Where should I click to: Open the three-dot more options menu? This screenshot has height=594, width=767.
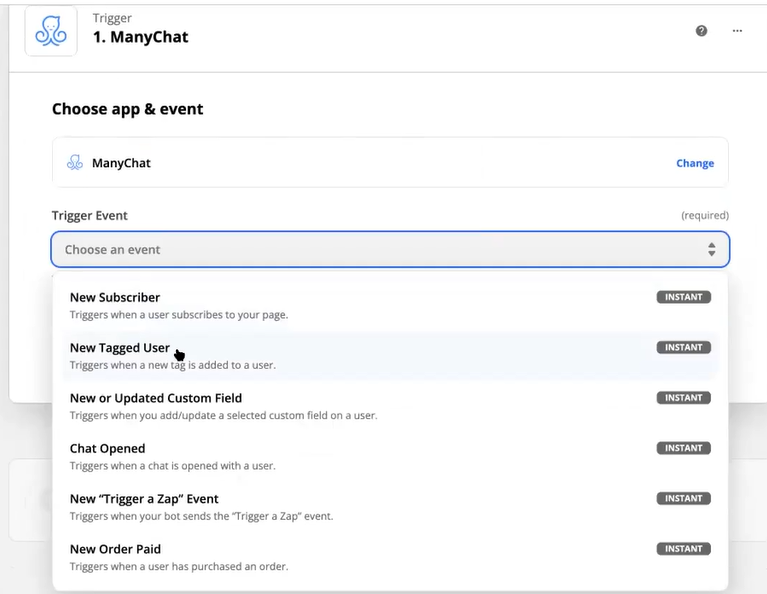coord(737,31)
